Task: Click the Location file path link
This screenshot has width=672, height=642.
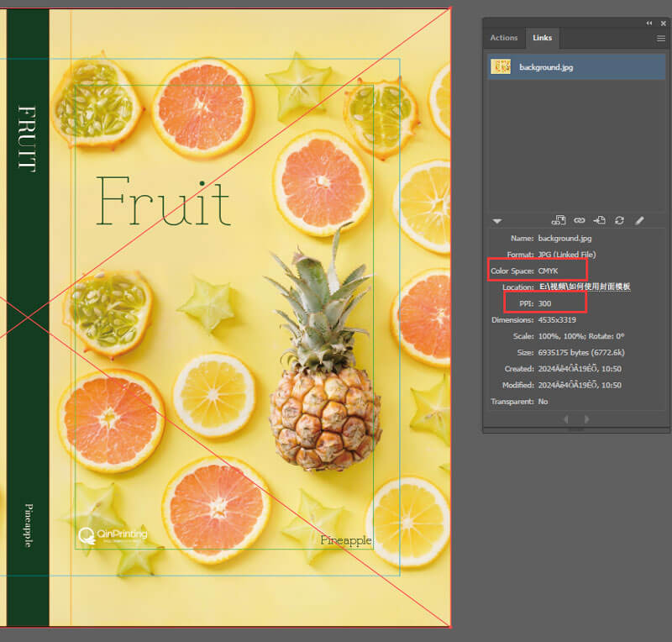Action: (585, 287)
